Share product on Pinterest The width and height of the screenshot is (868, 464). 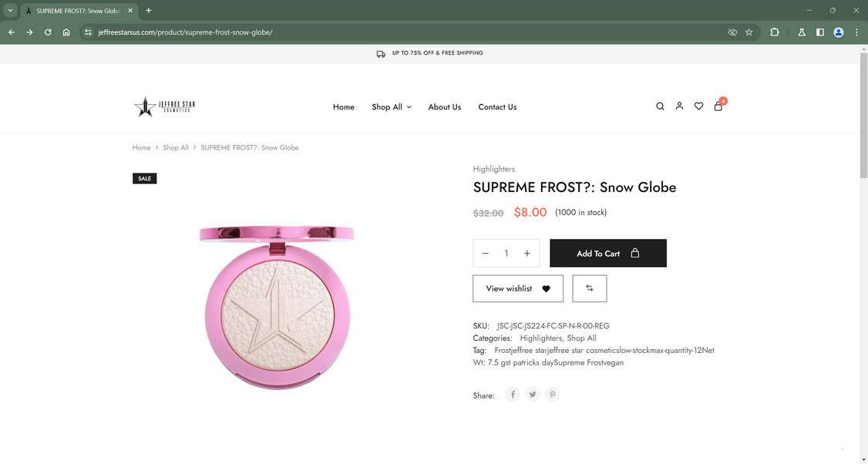click(552, 395)
